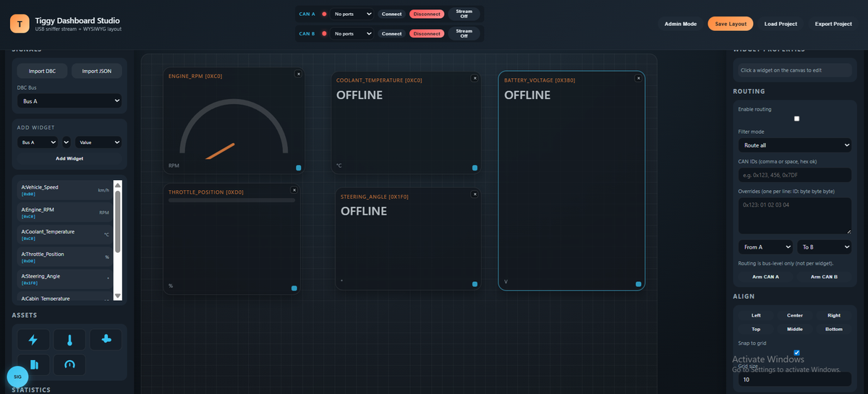Pick the fuel pump asset icon

(x=33, y=364)
